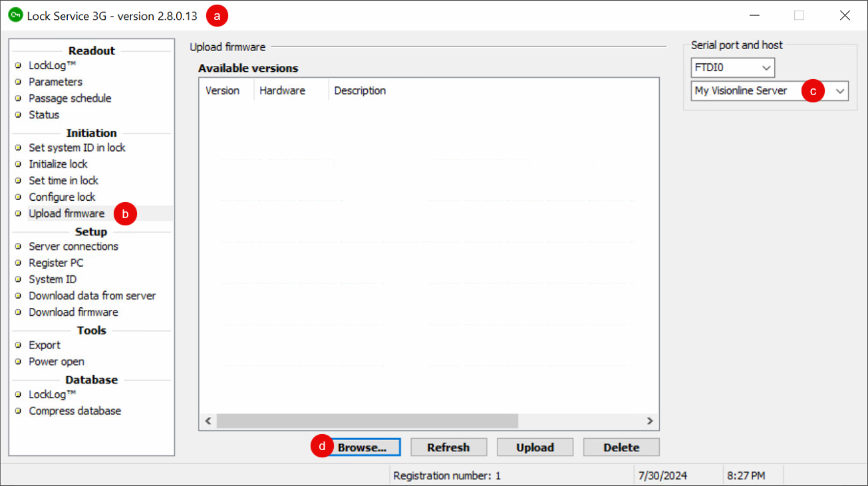This screenshot has height=486, width=868.
Task: Click the horizontal scrollbar thumb
Action: point(367,422)
